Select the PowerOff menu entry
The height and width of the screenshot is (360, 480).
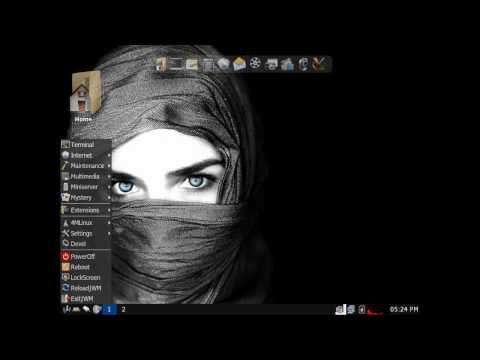(86, 256)
